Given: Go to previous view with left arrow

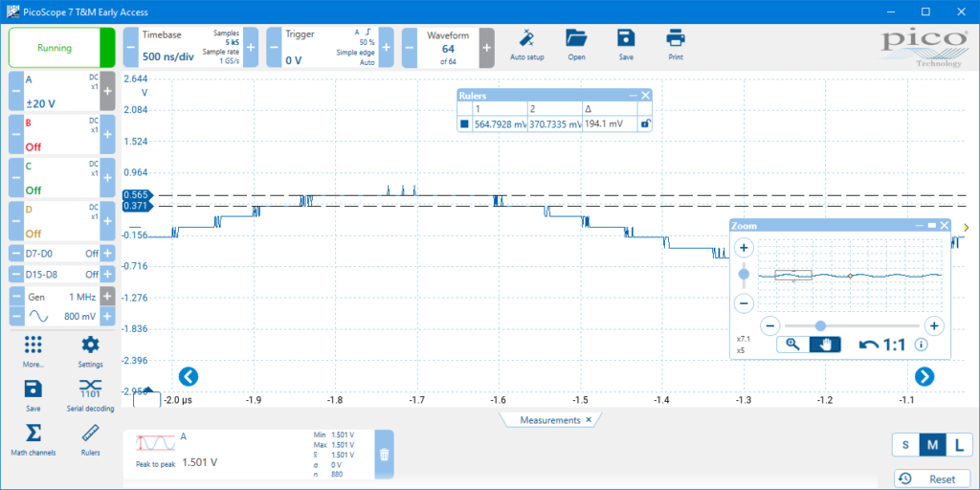Looking at the screenshot, I should [189, 376].
